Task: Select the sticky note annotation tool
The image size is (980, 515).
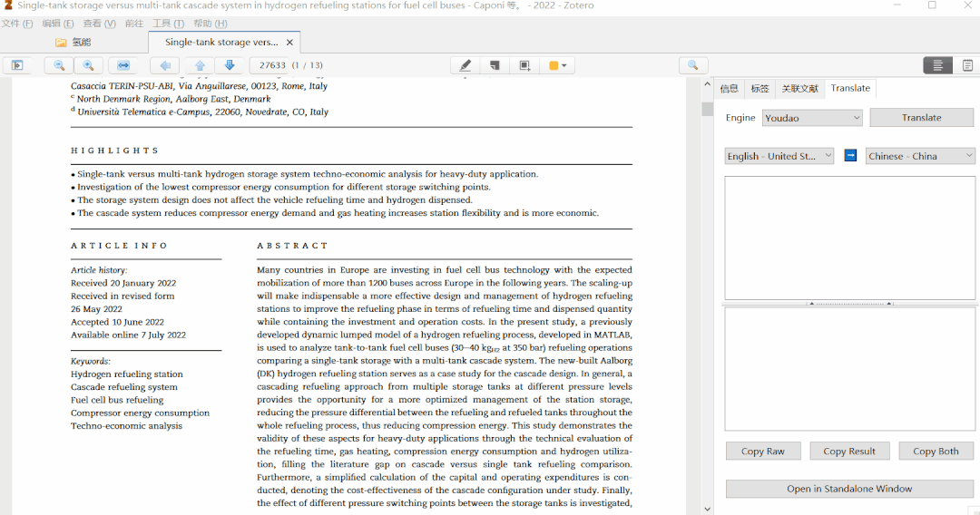Action: (x=495, y=65)
